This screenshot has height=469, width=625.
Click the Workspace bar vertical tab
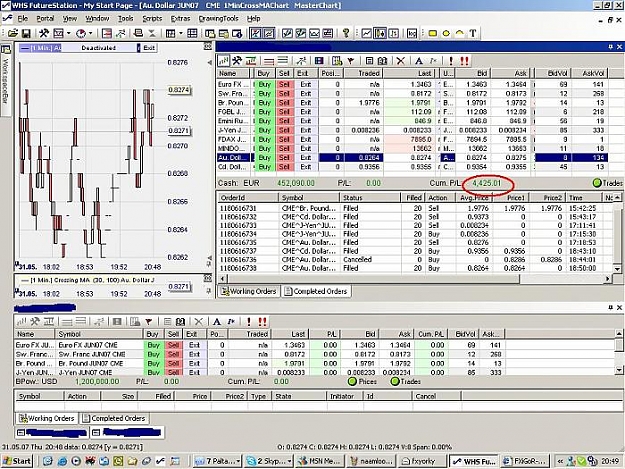[6, 80]
